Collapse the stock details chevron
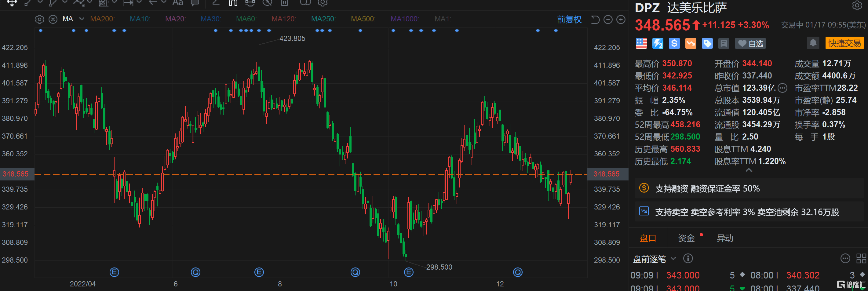868x291 pixels. pos(749,170)
